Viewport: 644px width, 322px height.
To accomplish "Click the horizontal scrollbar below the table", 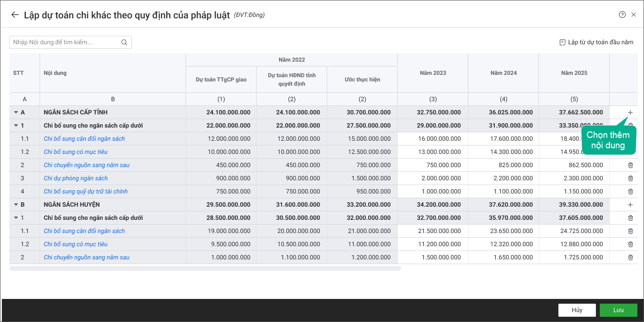I will 205,268.
